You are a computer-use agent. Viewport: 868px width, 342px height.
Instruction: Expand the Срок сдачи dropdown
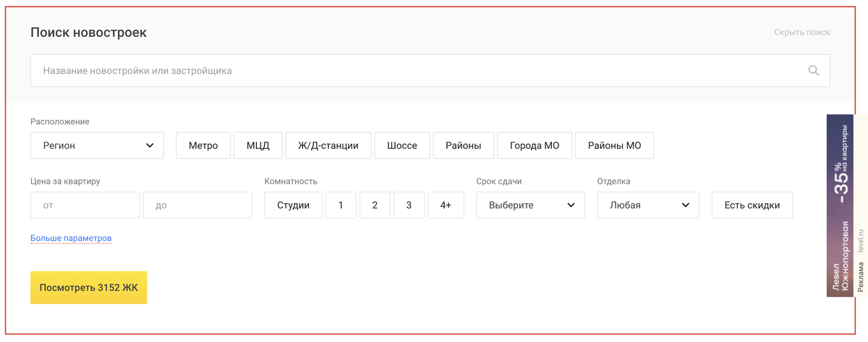(530, 205)
